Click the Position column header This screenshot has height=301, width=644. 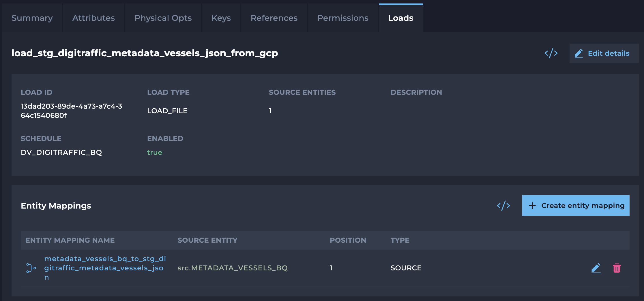pos(348,240)
